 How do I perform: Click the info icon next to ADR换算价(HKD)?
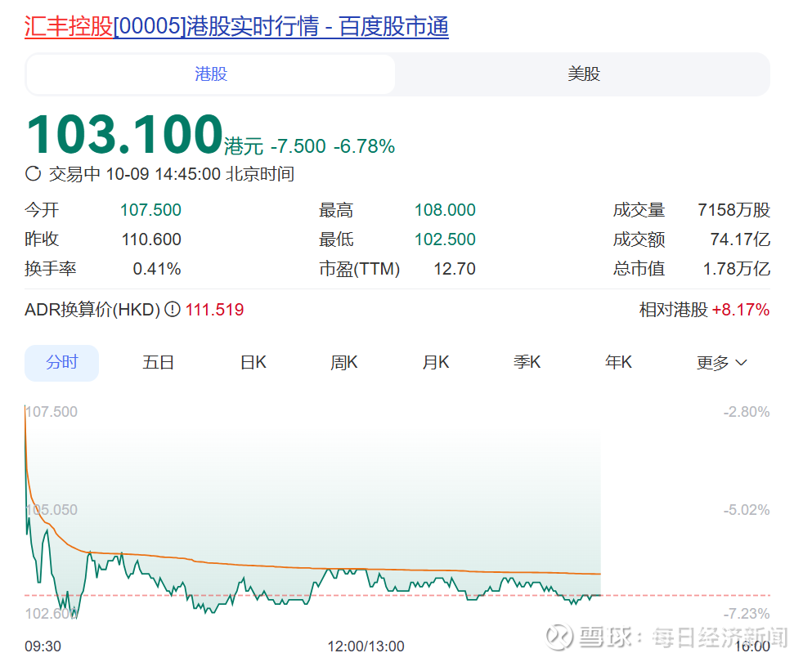tap(172, 310)
